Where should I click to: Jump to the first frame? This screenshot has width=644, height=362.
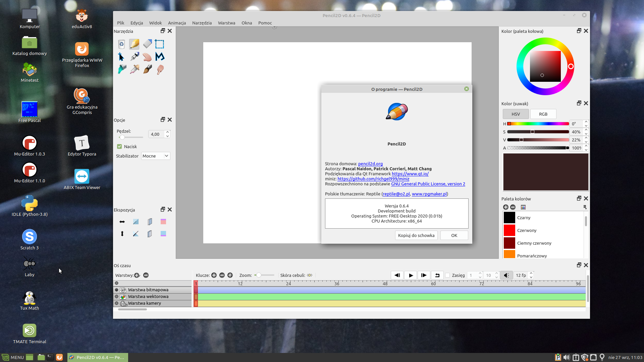[397, 275]
